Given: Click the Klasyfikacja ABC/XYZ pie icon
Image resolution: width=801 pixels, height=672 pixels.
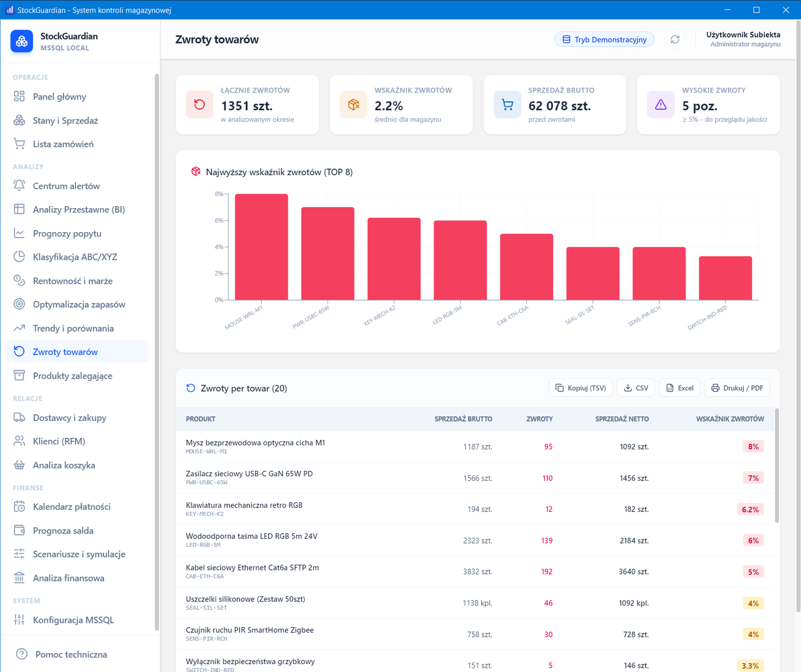Looking at the screenshot, I should pyautogui.click(x=19, y=257).
